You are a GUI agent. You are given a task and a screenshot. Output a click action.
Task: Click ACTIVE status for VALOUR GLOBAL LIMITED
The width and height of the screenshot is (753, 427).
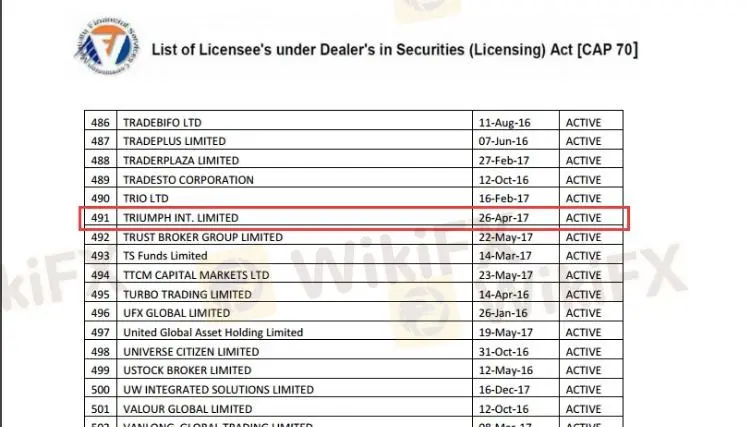(584, 409)
